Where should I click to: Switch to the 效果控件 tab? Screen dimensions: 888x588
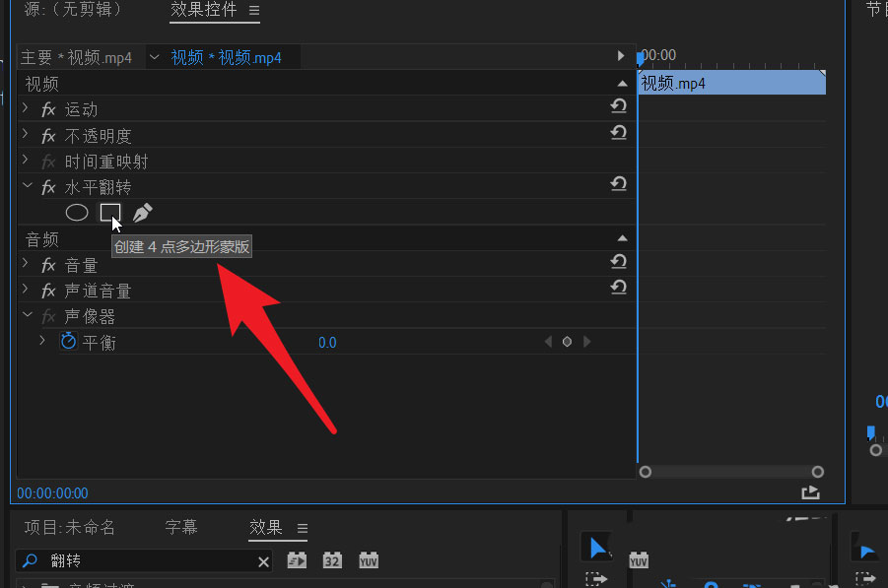coord(204,11)
